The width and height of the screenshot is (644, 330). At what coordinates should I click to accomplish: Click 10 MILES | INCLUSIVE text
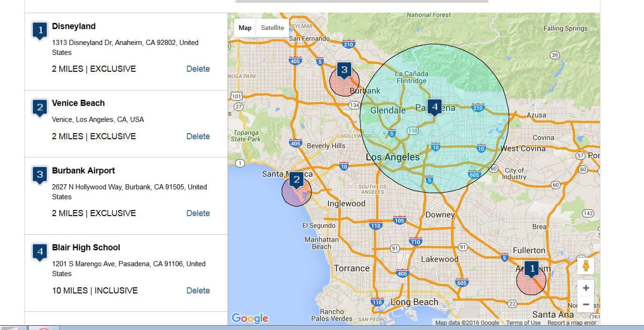[95, 291]
